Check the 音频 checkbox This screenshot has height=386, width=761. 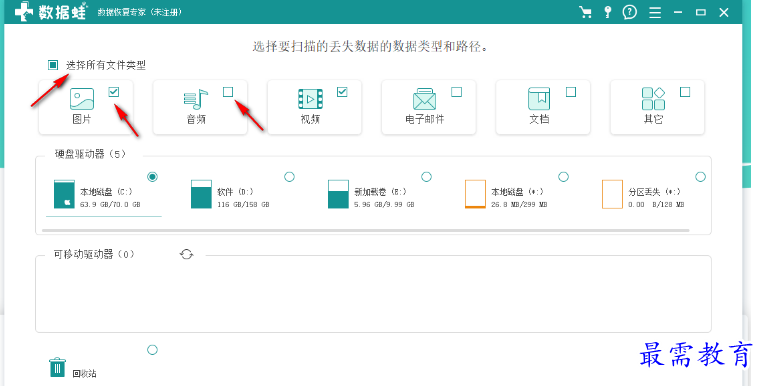[228, 92]
